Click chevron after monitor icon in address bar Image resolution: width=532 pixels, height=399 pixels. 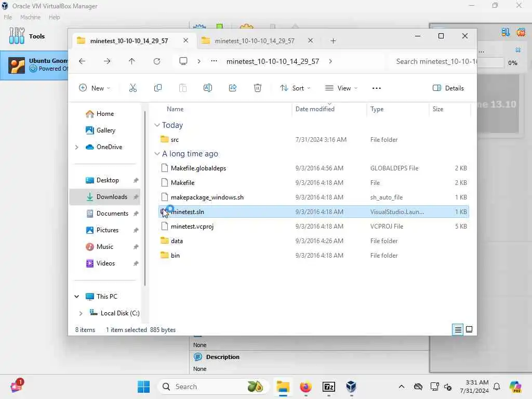(x=199, y=61)
